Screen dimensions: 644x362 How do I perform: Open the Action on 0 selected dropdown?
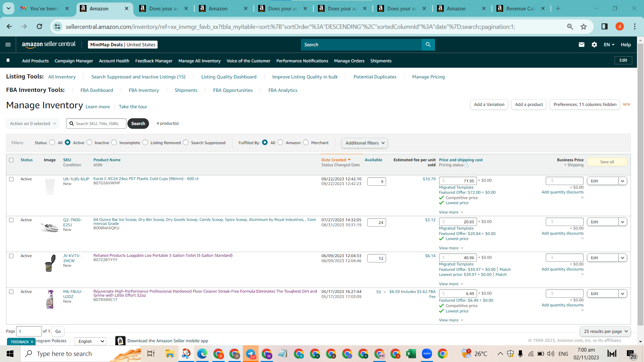click(33, 123)
